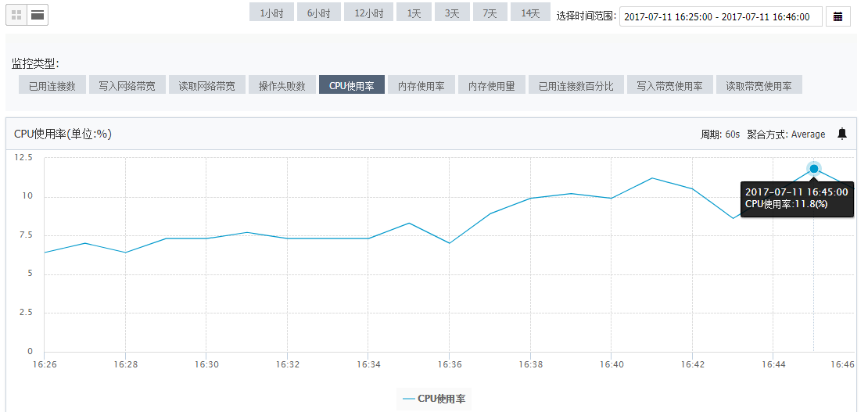Open the calendar date picker icon
Viewport: 868px width, 412px height.
(x=838, y=16)
